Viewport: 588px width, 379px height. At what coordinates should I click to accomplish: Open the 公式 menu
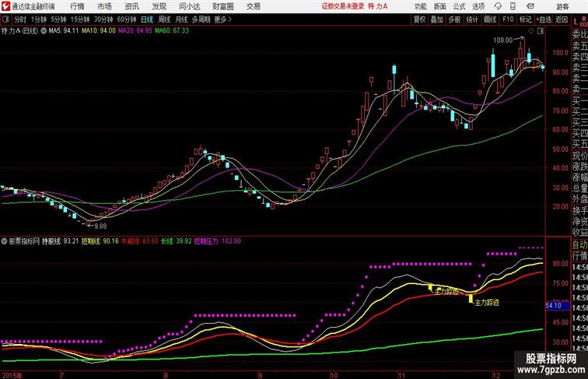[459, 6]
